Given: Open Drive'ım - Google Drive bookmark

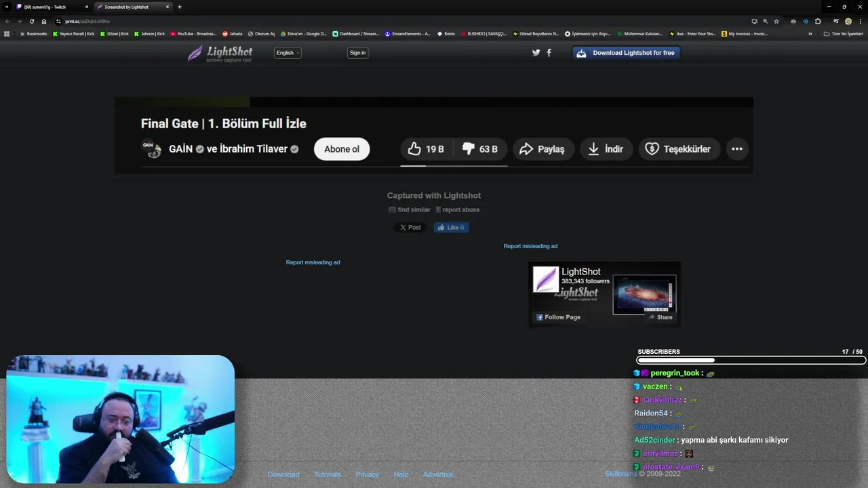Looking at the screenshot, I should (x=303, y=34).
